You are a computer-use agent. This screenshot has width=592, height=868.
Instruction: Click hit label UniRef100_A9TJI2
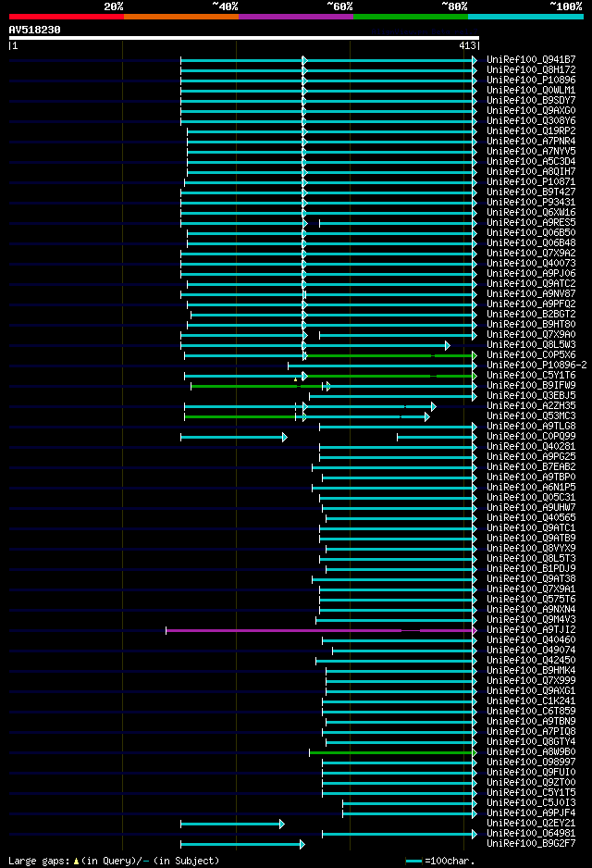(x=531, y=630)
